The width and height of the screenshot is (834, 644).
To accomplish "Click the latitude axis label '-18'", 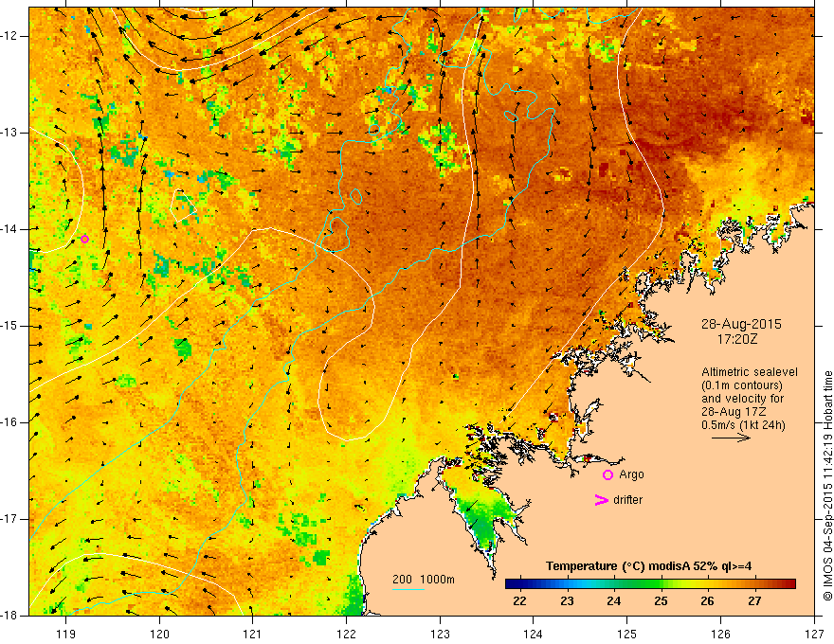I will (x=9, y=616).
